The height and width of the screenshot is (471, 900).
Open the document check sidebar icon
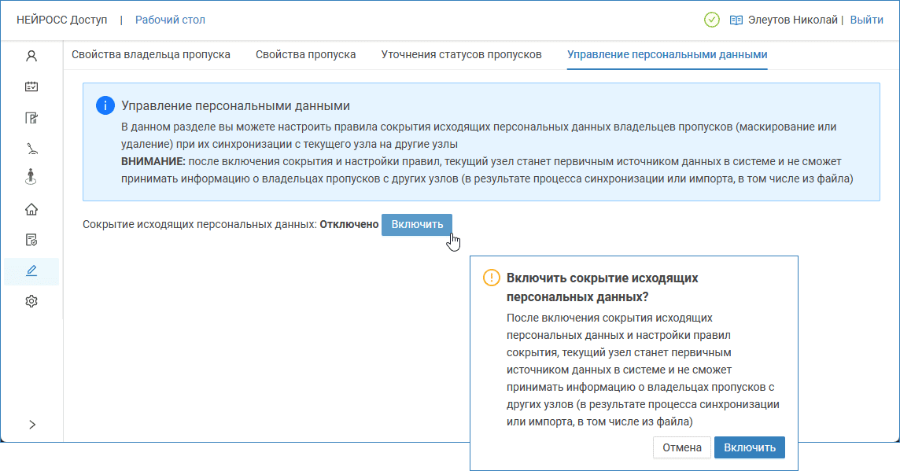point(32,240)
